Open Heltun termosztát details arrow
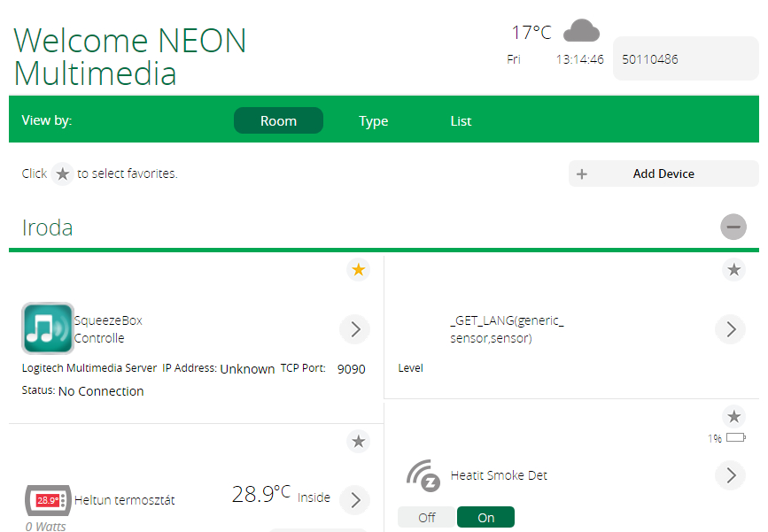This screenshot has height=532, width=768. pyautogui.click(x=354, y=499)
